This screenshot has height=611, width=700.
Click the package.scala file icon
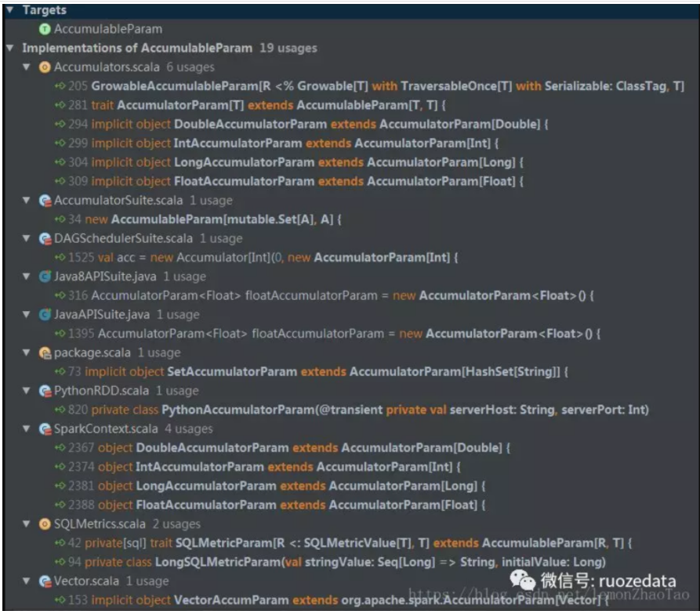(45, 352)
